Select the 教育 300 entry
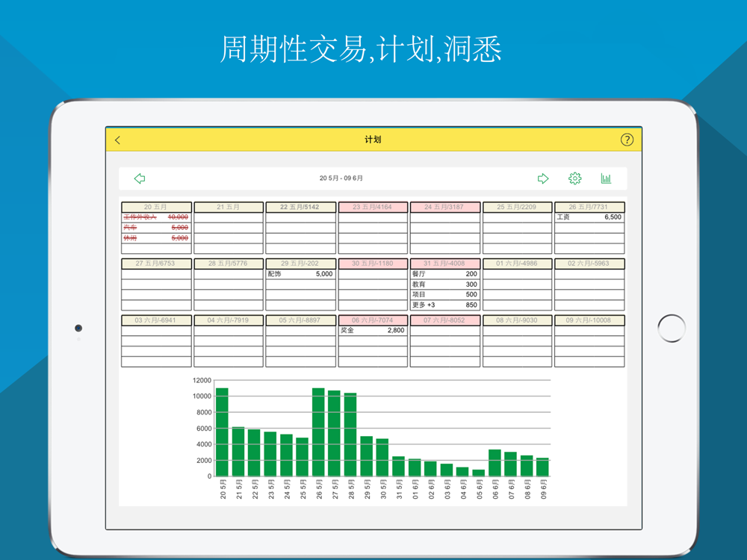This screenshot has height=560, width=747. (445, 284)
